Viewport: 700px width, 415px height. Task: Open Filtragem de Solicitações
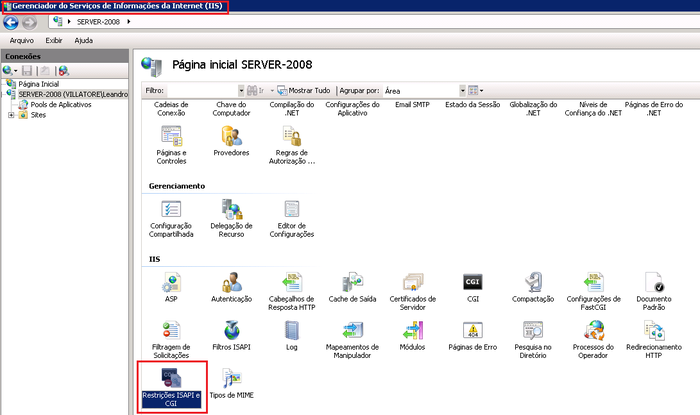coord(171,340)
